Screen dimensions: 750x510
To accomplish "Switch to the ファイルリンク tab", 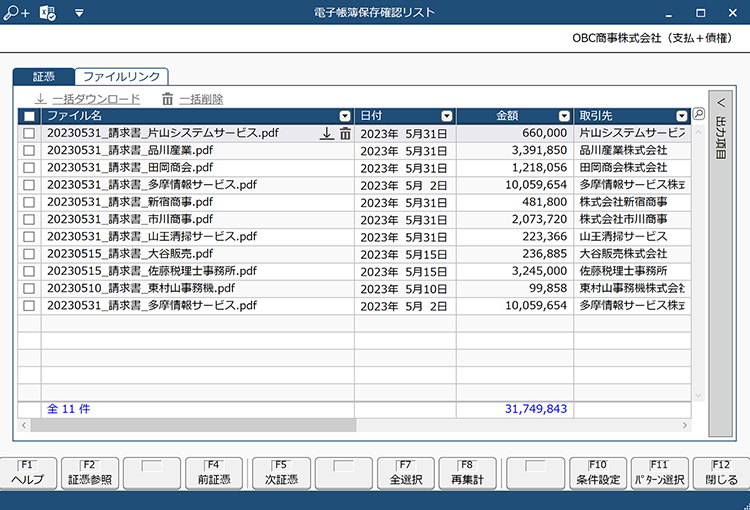I will [121, 77].
